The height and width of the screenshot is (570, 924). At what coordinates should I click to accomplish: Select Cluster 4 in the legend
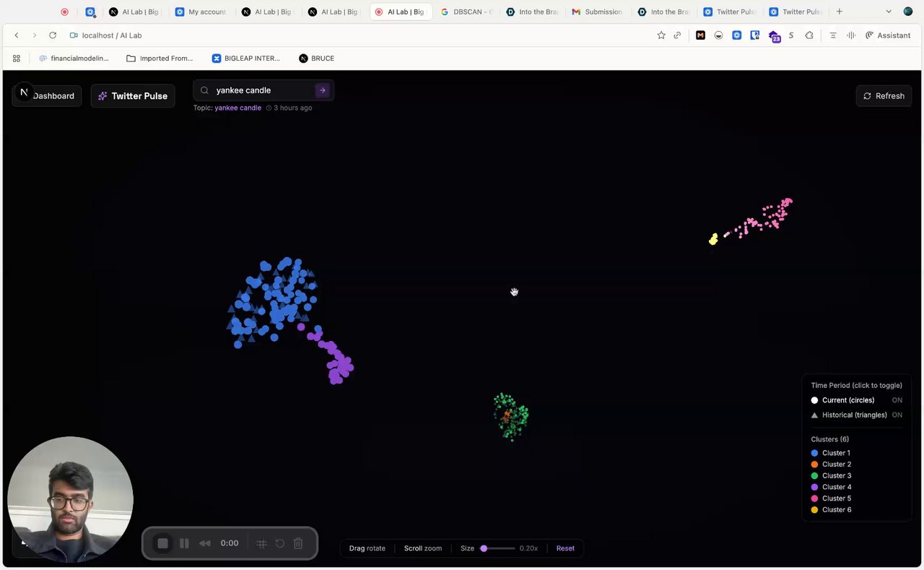831,487
